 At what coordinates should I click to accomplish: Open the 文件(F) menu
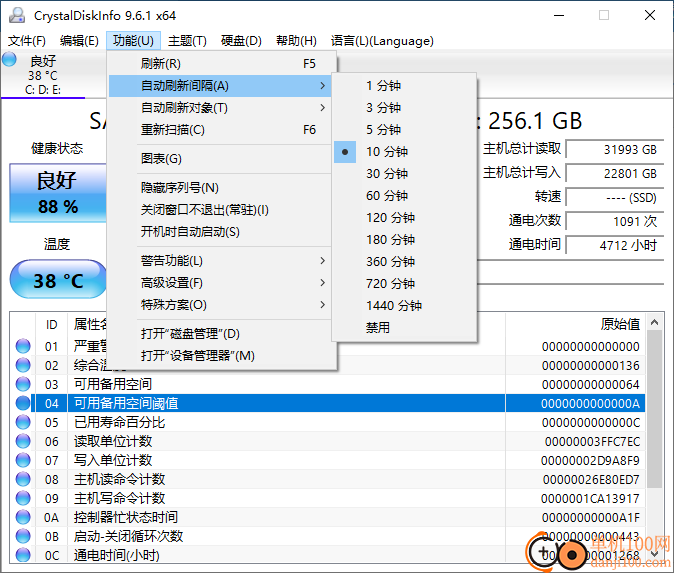[27, 41]
